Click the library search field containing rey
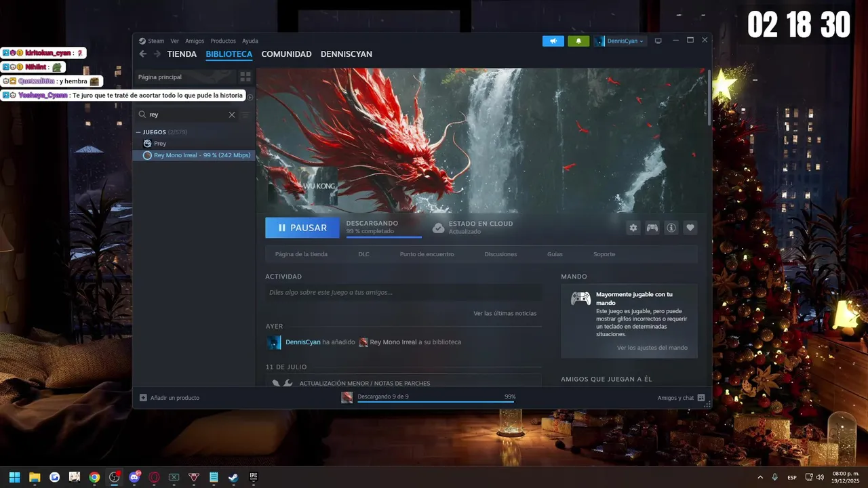 point(186,115)
